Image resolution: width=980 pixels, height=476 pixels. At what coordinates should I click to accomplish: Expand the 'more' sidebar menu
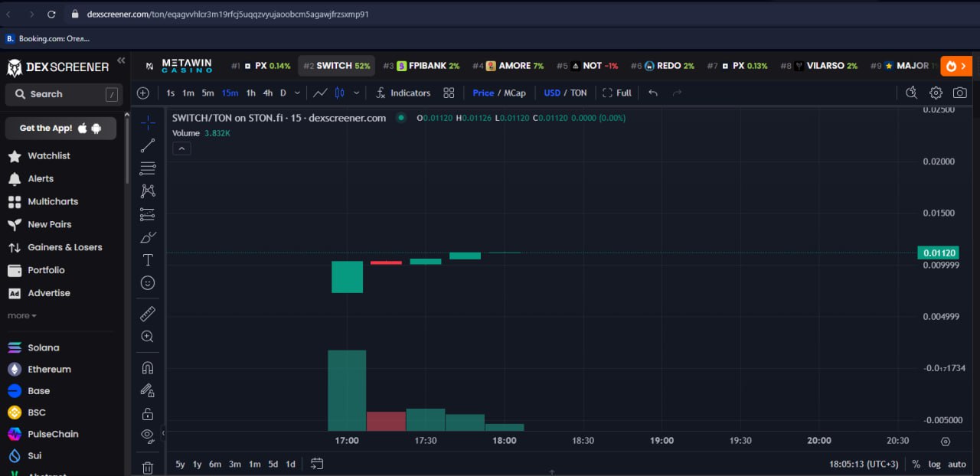(22, 315)
